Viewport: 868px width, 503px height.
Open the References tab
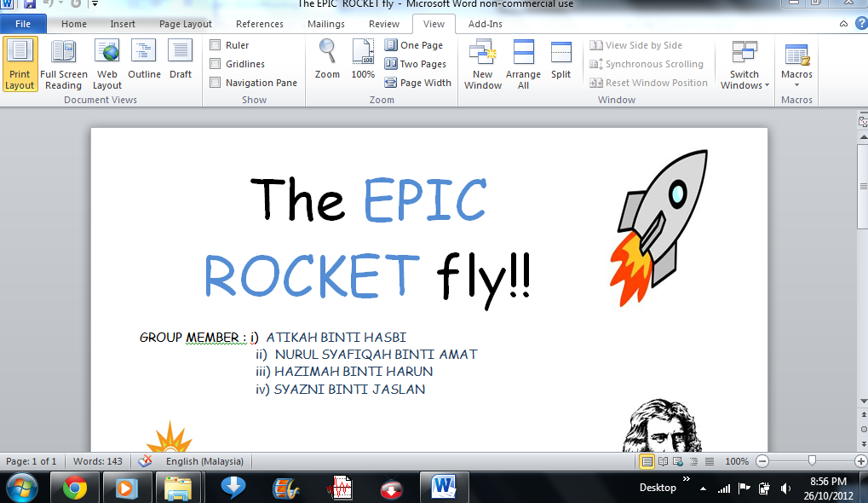(x=259, y=24)
